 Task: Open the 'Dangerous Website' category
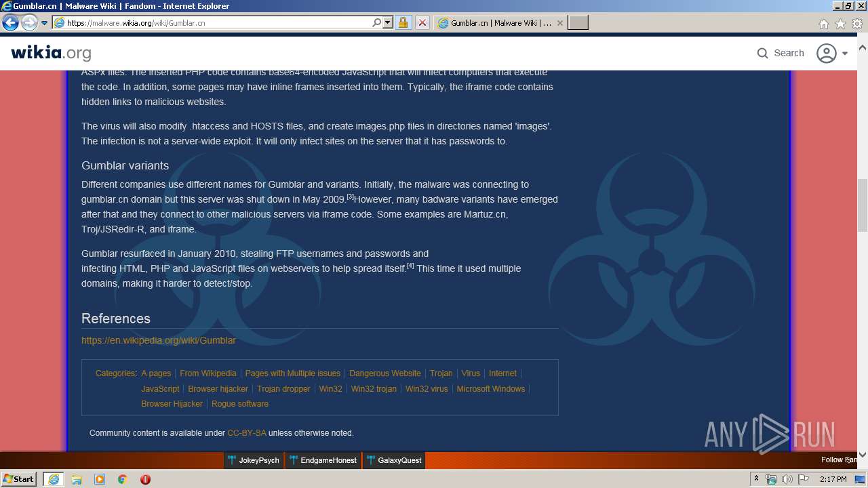(385, 373)
